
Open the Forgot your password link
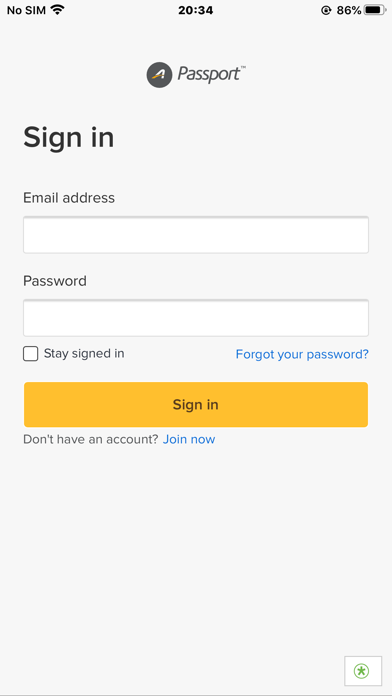click(302, 354)
